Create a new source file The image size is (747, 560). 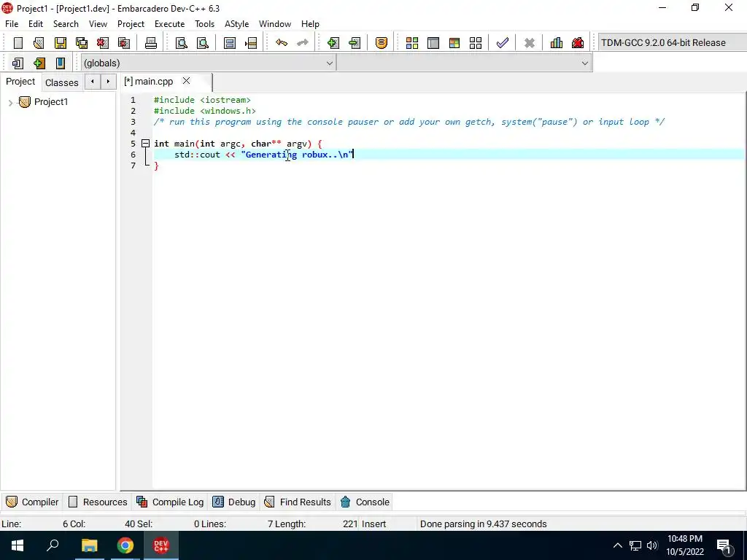pyautogui.click(x=18, y=43)
